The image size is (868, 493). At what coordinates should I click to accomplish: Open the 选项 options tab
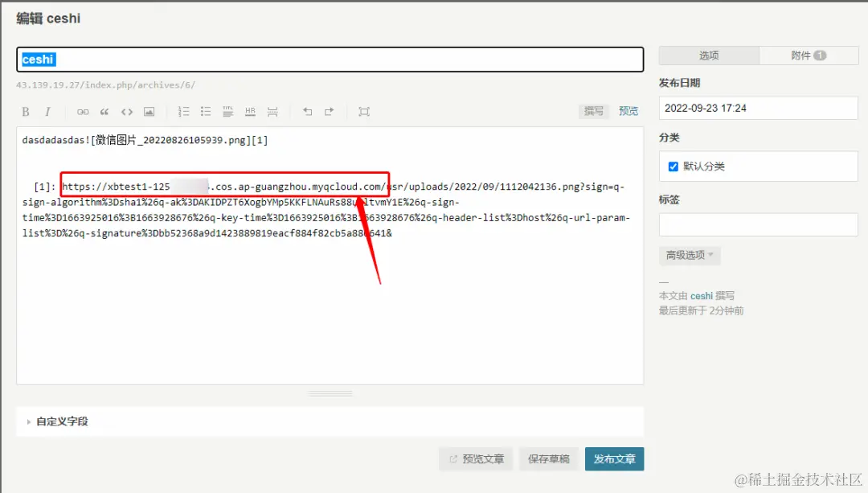click(x=709, y=55)
